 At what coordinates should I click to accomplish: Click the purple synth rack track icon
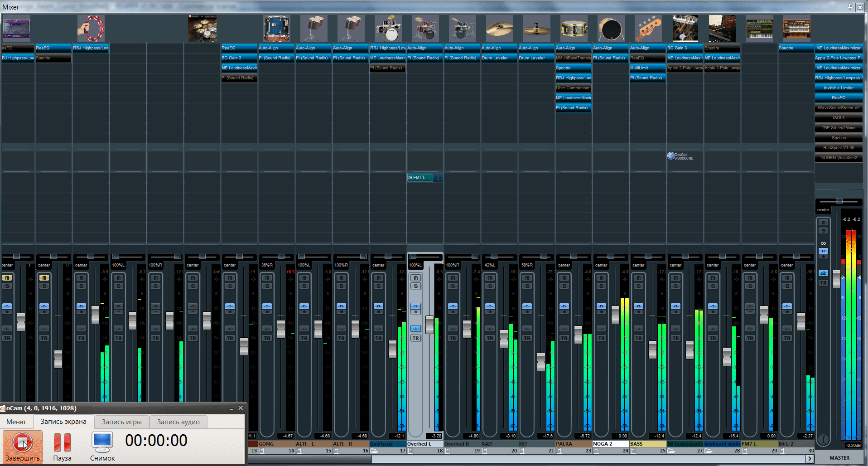pyautogui.click(x=16, y=28)
